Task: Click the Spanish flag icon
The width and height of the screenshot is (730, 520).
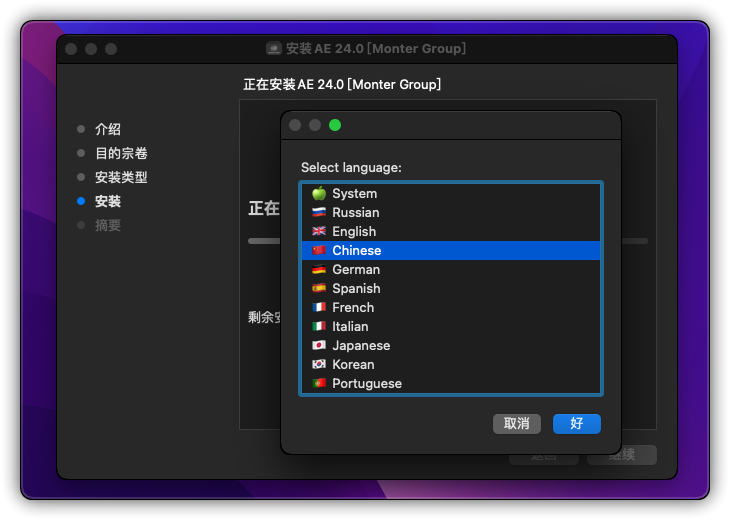Action: click(319, 288)
